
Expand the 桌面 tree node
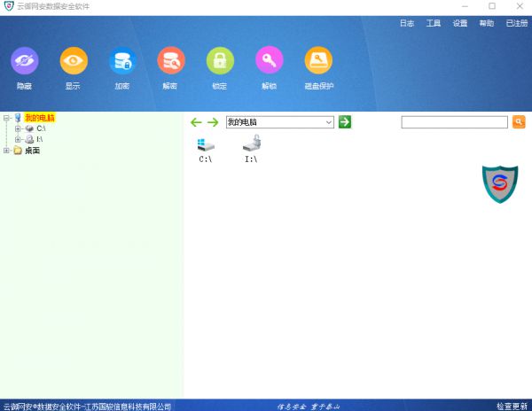[6, 151]
